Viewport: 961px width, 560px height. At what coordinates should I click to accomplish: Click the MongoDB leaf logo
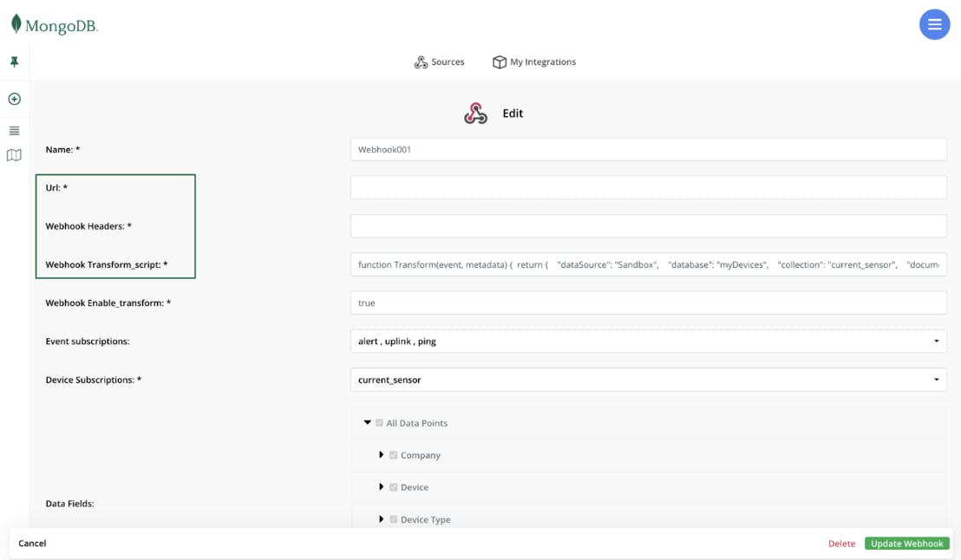click(x=16, y=24)
